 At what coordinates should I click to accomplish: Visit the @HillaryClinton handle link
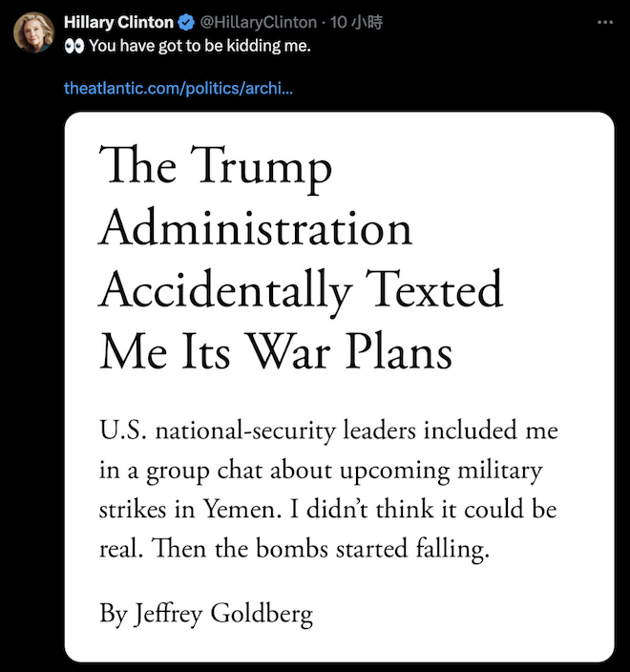(x=259, y=22)
